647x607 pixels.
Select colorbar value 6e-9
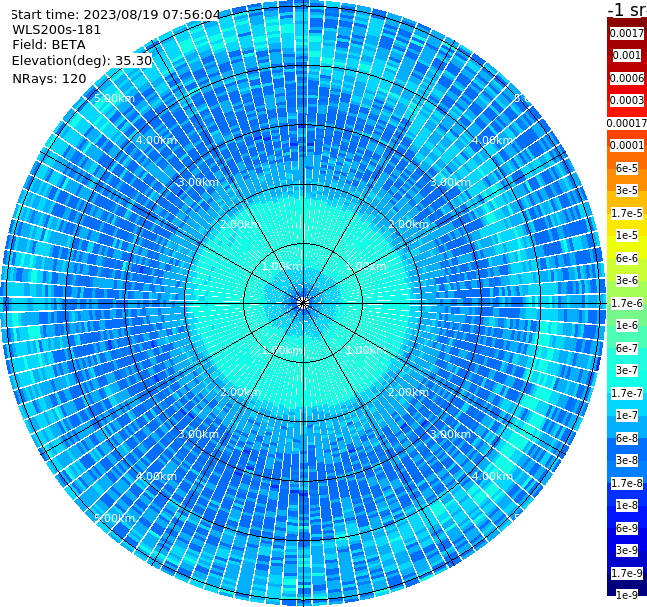point(627,528)
